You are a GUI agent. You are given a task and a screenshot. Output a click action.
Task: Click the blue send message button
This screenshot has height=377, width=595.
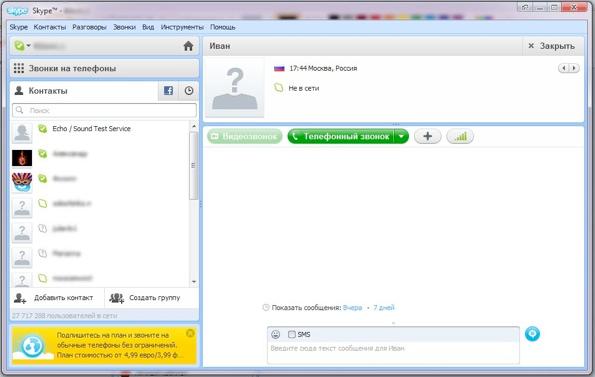(532, 334)
